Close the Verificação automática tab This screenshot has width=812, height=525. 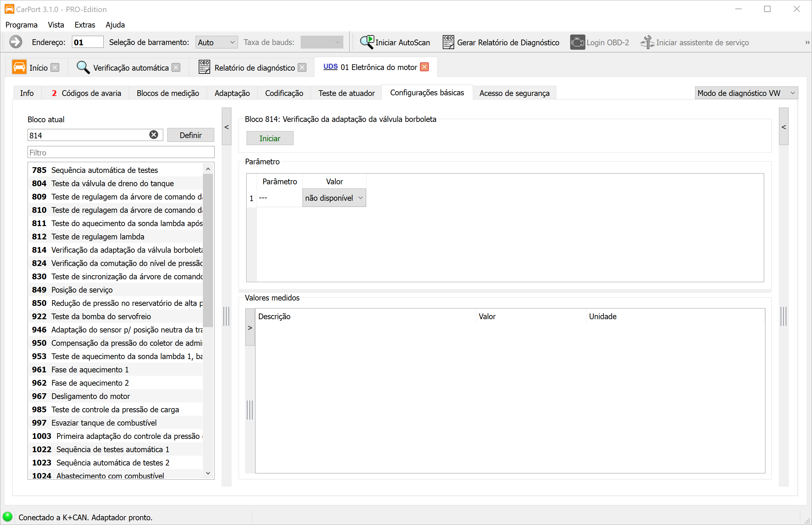[176, 68]
